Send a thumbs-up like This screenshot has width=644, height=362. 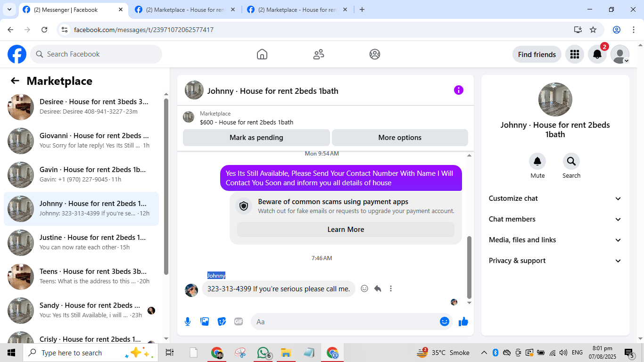(463, 321)
